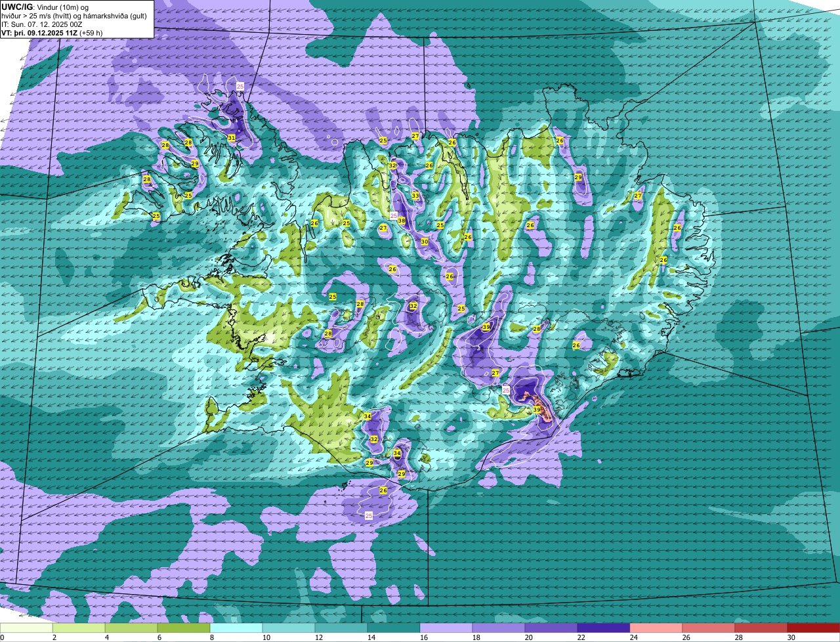The height and width of the screenshot is (642, 840).
Task: Click the white 25 contour label beside gust 38
Action: pyautogui.click(x=394, y=215)
